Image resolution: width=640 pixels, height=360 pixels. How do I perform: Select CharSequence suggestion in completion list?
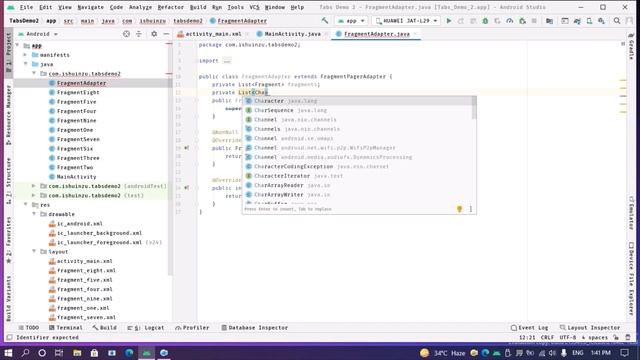coord(357,110)
